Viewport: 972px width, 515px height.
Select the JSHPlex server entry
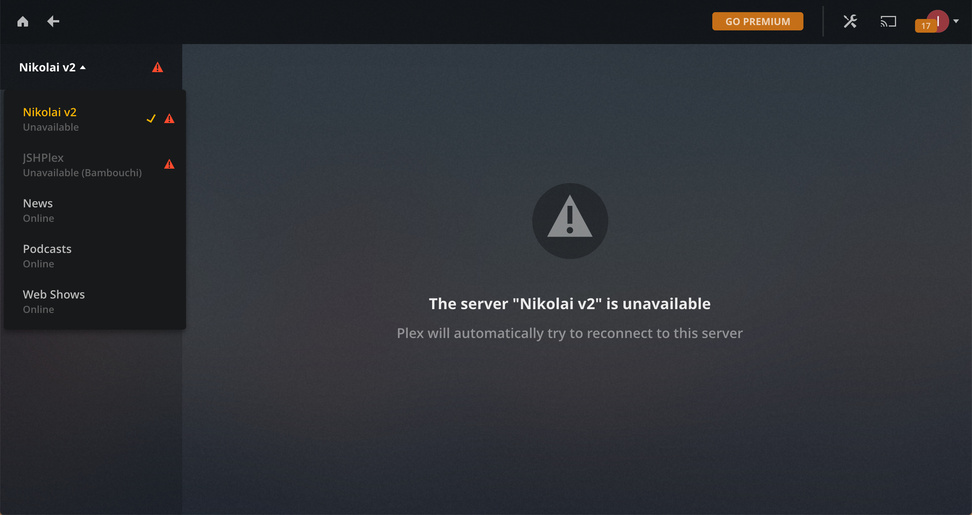tap(95, 165)
